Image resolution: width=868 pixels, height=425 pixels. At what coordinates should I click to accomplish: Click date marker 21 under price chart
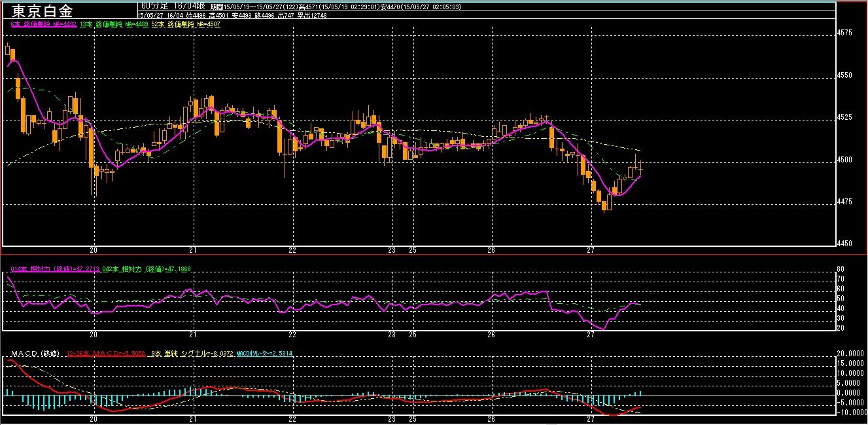(194, 250)
